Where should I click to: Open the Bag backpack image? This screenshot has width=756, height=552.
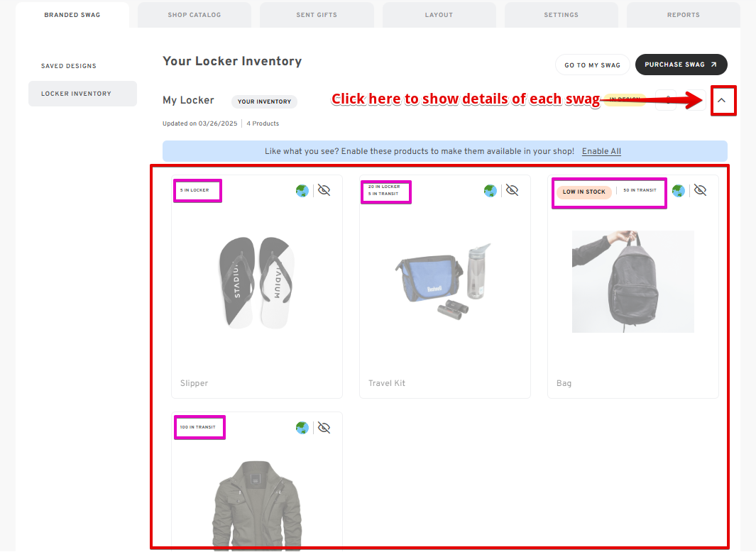[633, 282]
